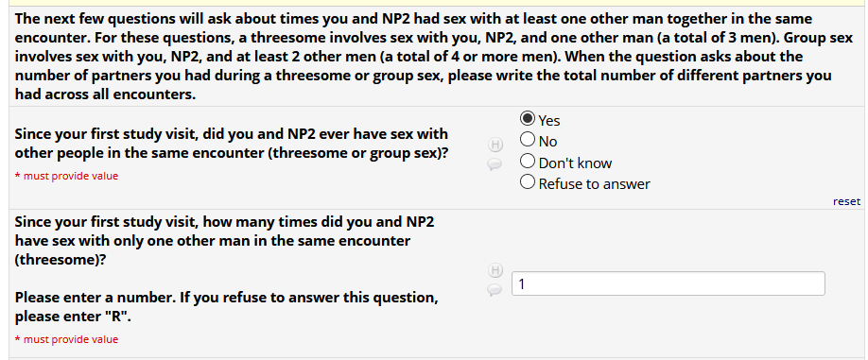
Task: Reset the radio selection via reset link
Action: 846,201
